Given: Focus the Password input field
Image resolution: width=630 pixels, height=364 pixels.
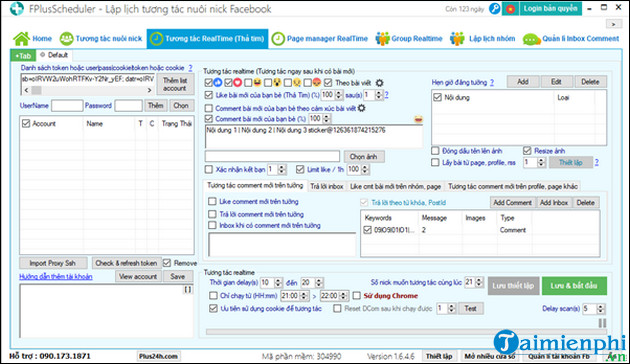Looking at the screenshot, I should [128, 106].
